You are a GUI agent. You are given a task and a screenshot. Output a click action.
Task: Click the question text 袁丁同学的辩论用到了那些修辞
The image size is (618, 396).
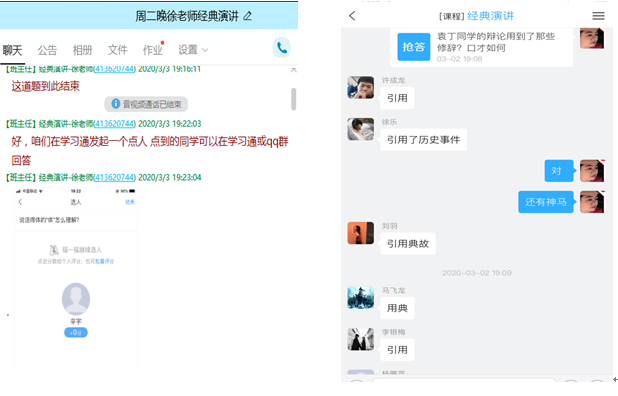coord(496,42)
